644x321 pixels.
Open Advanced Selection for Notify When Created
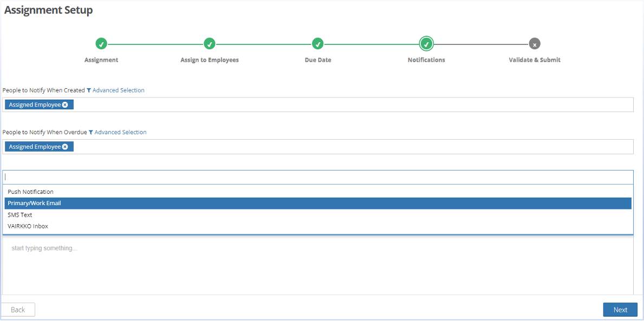coord(118,90)
